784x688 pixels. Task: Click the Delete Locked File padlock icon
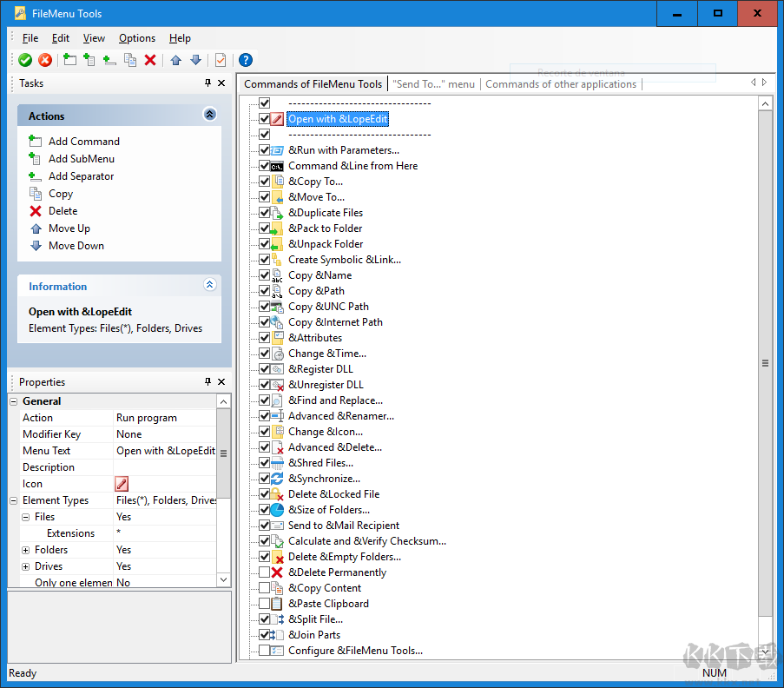(x=277, y=494)
